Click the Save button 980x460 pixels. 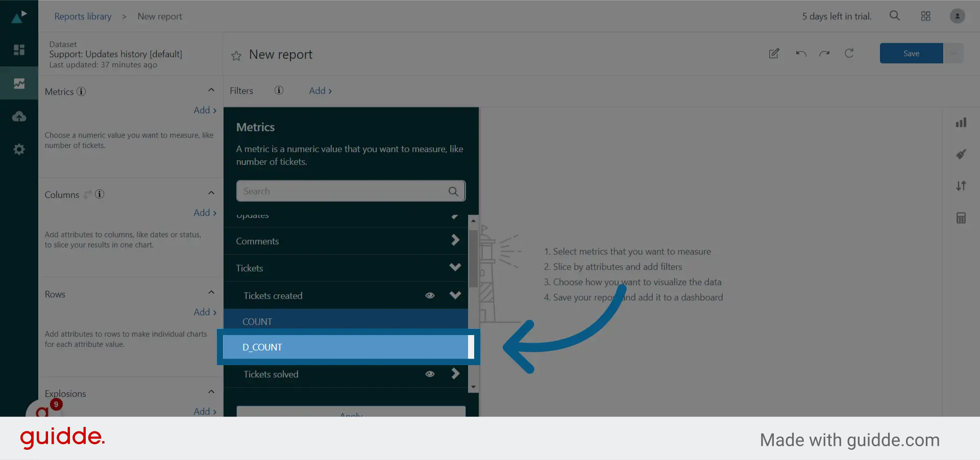(x=911, y=53)
